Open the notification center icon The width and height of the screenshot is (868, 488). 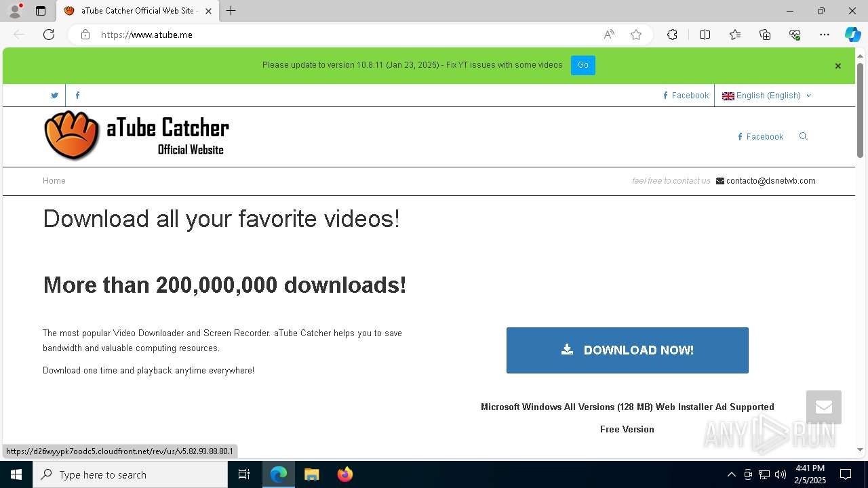(x=846, y=474)
